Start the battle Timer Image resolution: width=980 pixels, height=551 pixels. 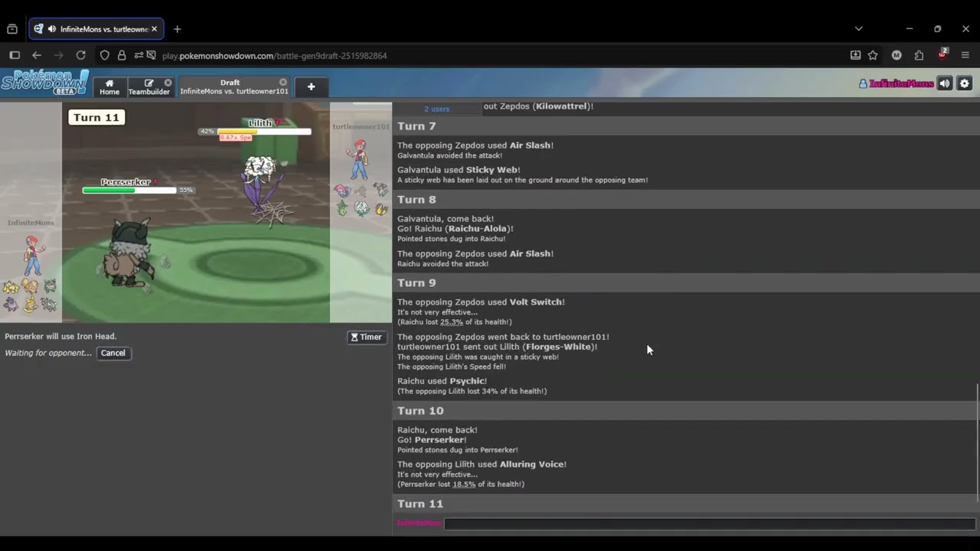coord(366,337)
